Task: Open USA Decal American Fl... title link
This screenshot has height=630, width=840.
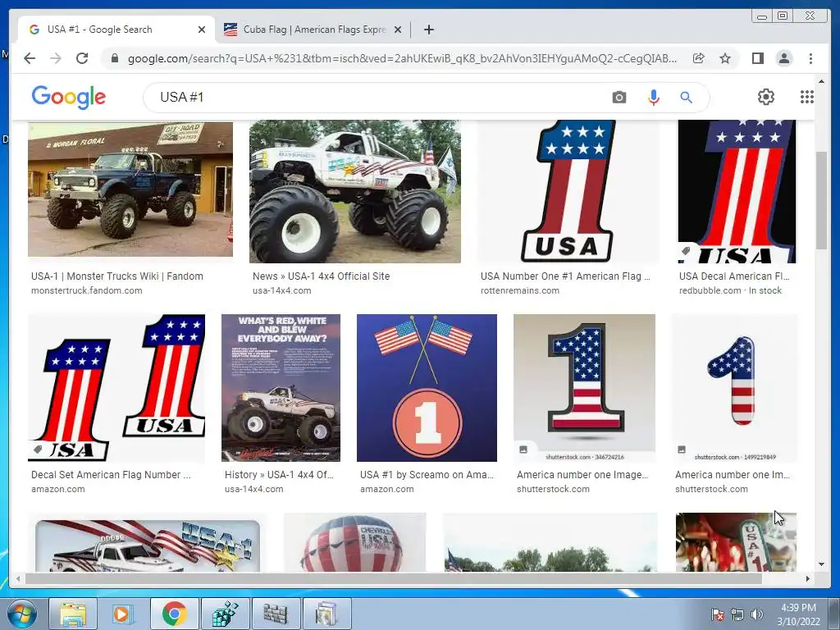Action: (x=734, y=276)
